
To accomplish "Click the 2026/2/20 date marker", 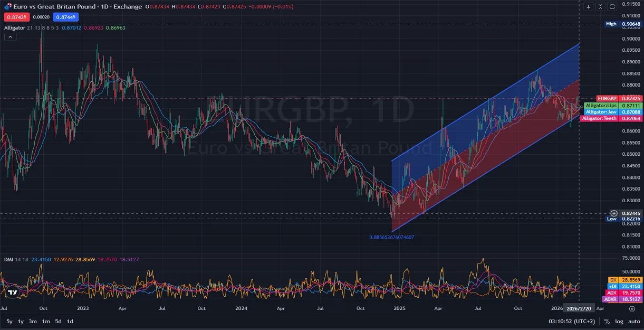I will (579, 308).
